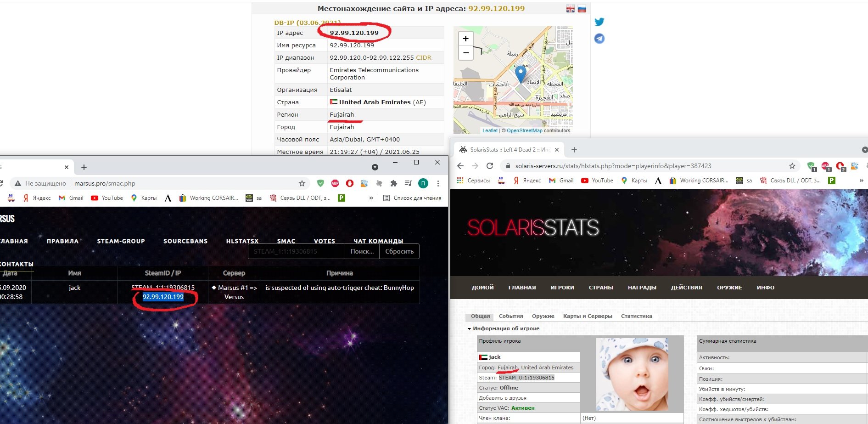868x424 pixels.
Task: Click the STEAM_0:1:19306815 Steam ID link
Action: [x=526, y=378]
